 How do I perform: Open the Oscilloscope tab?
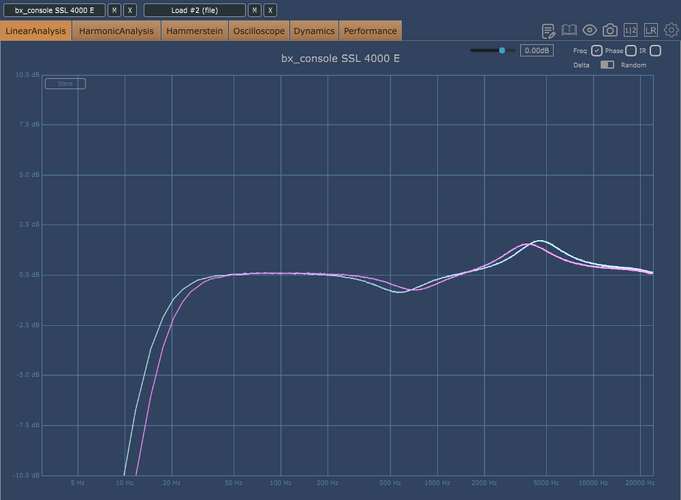click(x=259, y=31)
